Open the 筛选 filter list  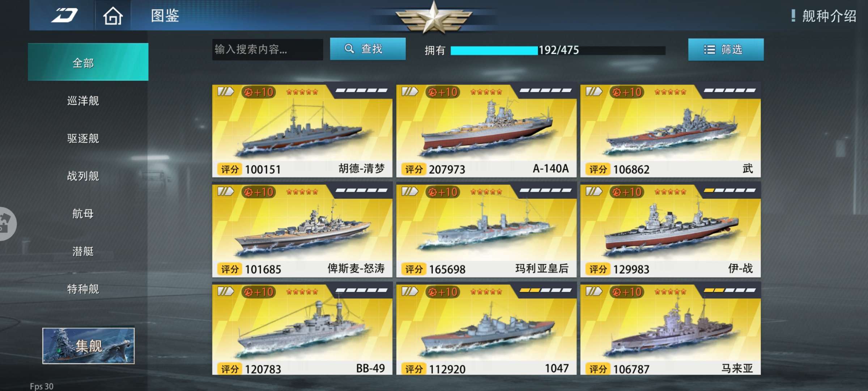726,49
